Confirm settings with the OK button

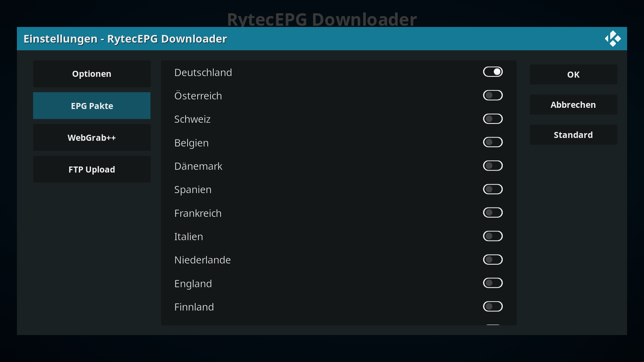tap(573, 74)
